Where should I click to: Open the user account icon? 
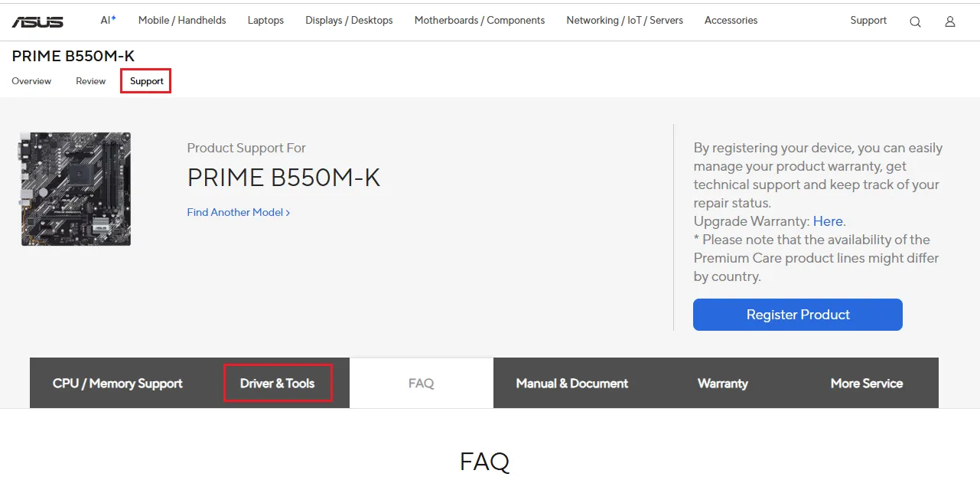(x=950, y=21)
